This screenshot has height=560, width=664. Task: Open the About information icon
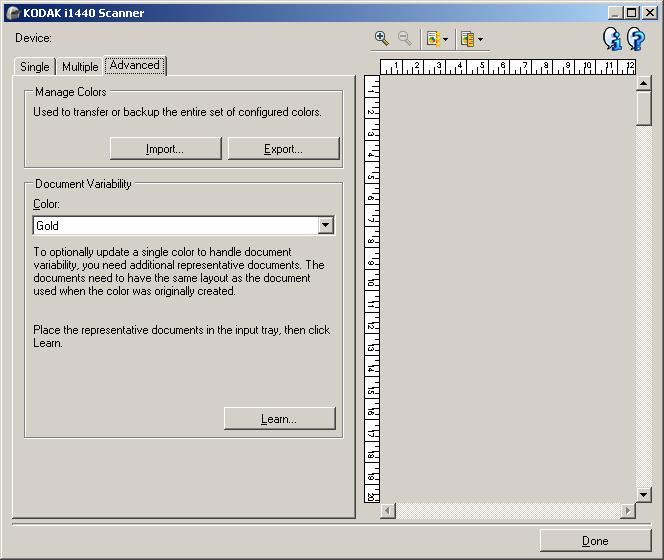click(x=612, y=39)
